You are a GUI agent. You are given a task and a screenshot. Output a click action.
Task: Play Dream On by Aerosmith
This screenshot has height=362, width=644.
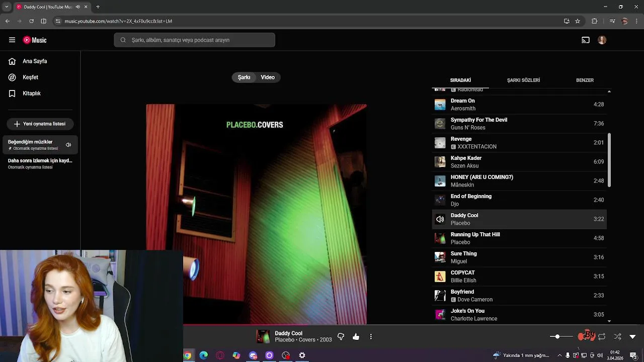tap(519, 105)
